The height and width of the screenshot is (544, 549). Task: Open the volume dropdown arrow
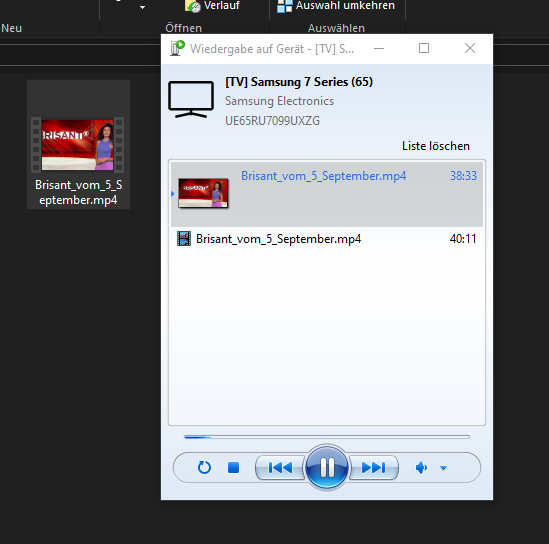pos(443,468)
